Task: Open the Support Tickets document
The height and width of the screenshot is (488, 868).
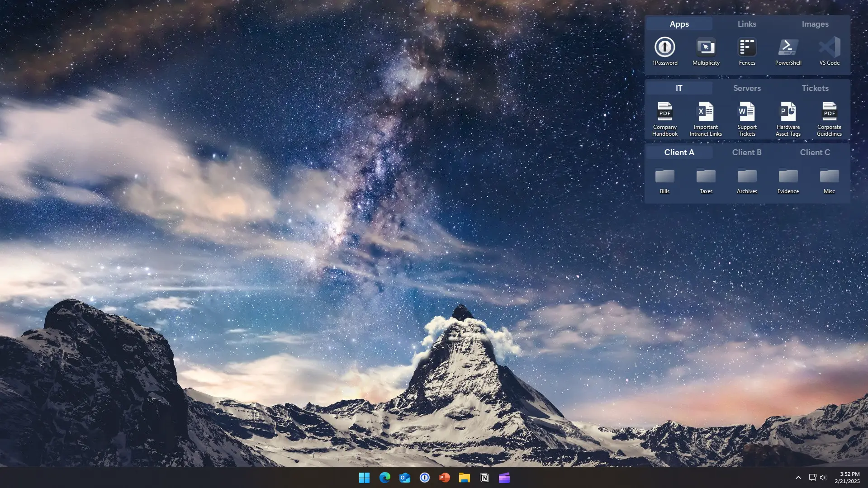Action: point(746,112)
